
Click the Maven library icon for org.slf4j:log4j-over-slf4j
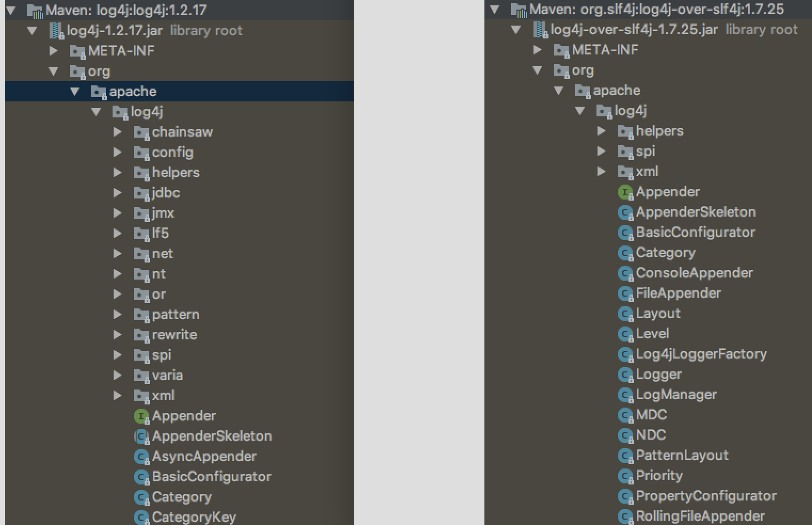tap(519, 9)
